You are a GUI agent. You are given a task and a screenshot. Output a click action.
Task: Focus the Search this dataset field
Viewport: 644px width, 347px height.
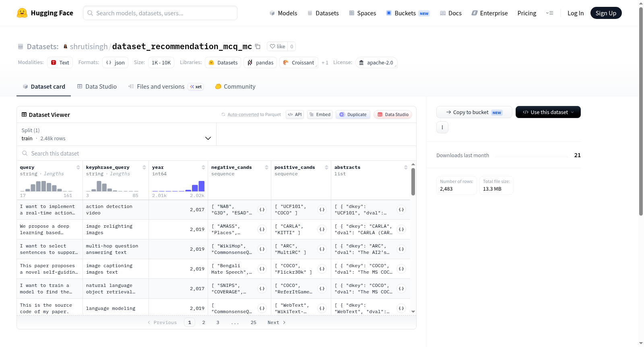(217, 153)
